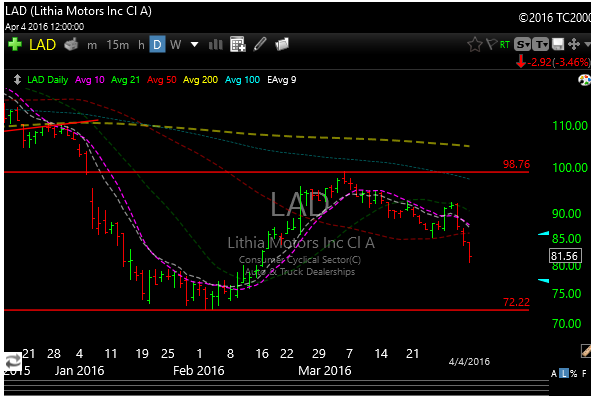Open the printer icon beside the LAD symbol
This screenshot has width=591, height=396.
click(x=71, y=44)
